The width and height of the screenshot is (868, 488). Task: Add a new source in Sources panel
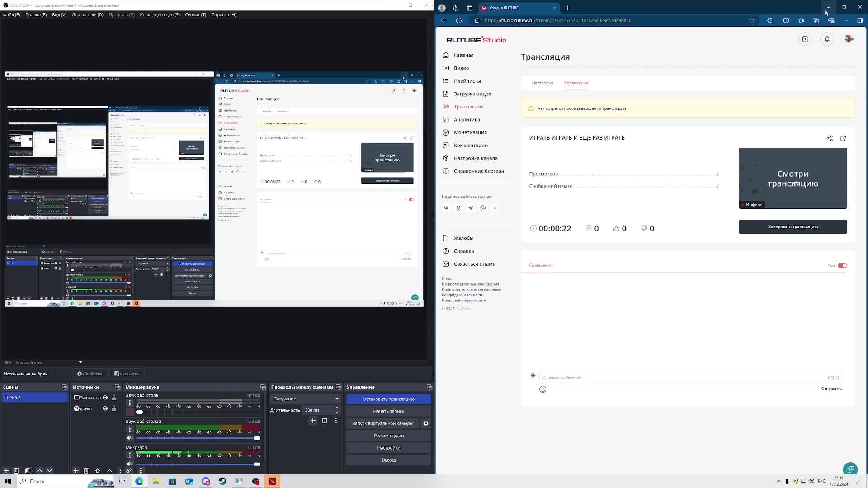point(75,470)
